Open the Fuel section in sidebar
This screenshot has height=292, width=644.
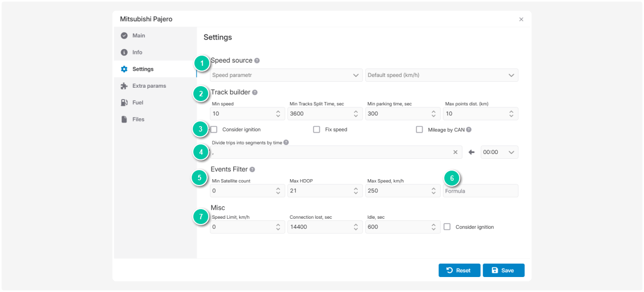137,103
